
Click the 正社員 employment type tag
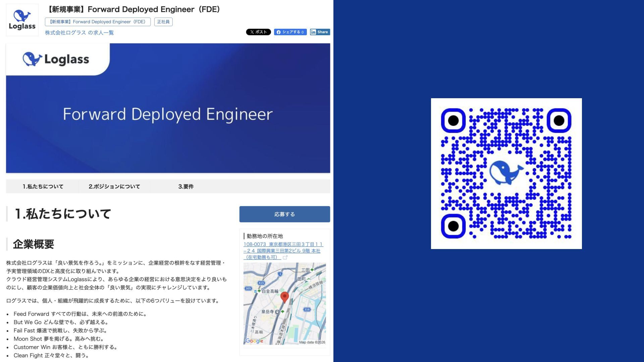point(163,22)
